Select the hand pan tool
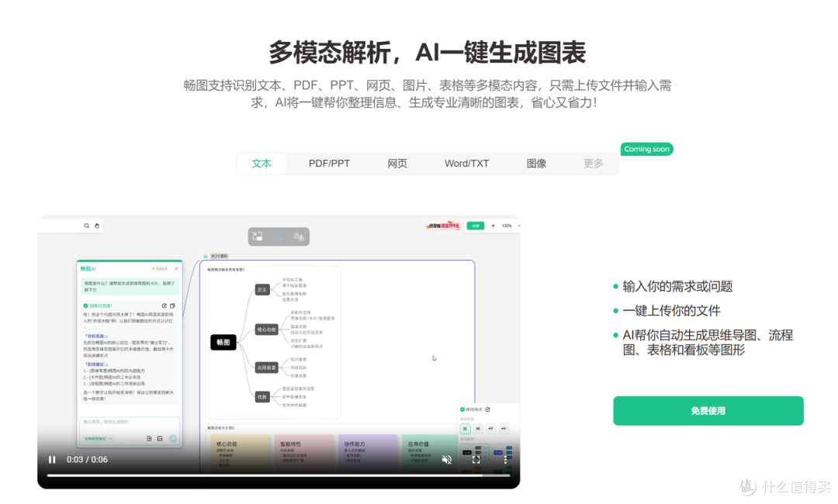This screenshot has width=838, height=504. [97, 226]
